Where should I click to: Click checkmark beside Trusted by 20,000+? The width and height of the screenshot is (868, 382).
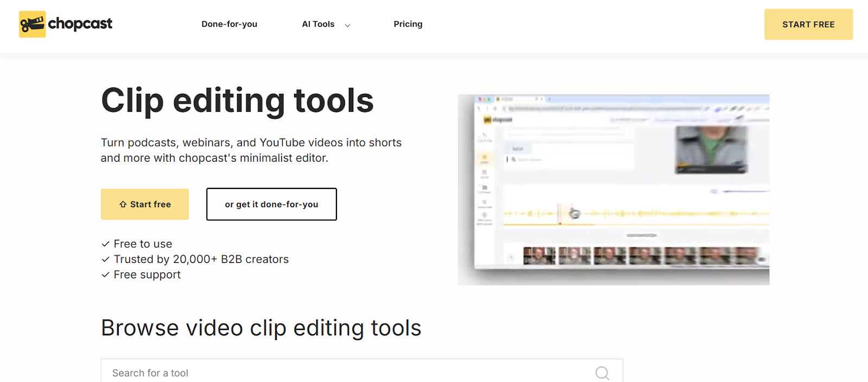point(106,259)
